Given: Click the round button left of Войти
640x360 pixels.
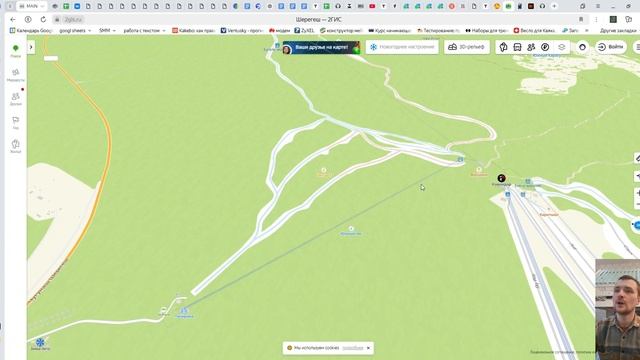Looking at the screenshot, I should 582,47.
